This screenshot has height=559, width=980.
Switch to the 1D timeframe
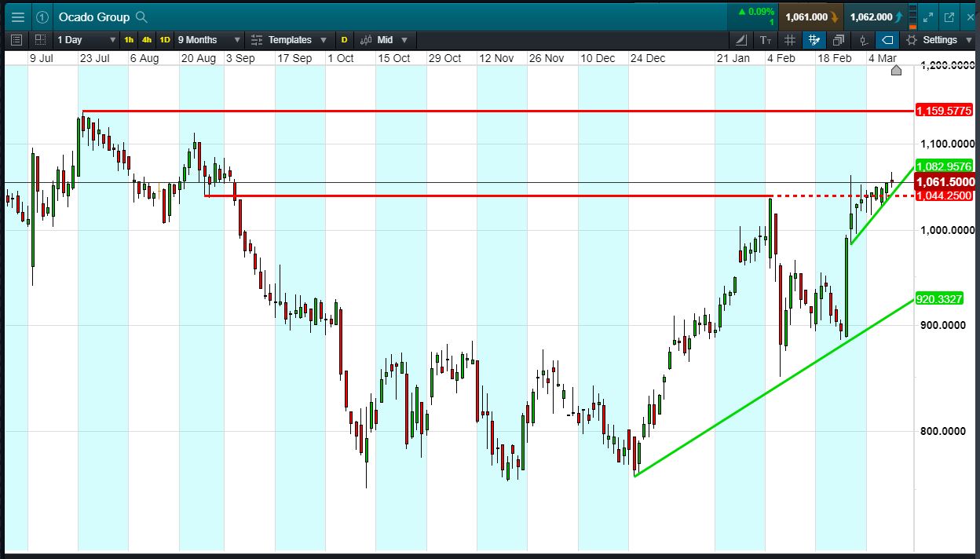coord(165,39)
